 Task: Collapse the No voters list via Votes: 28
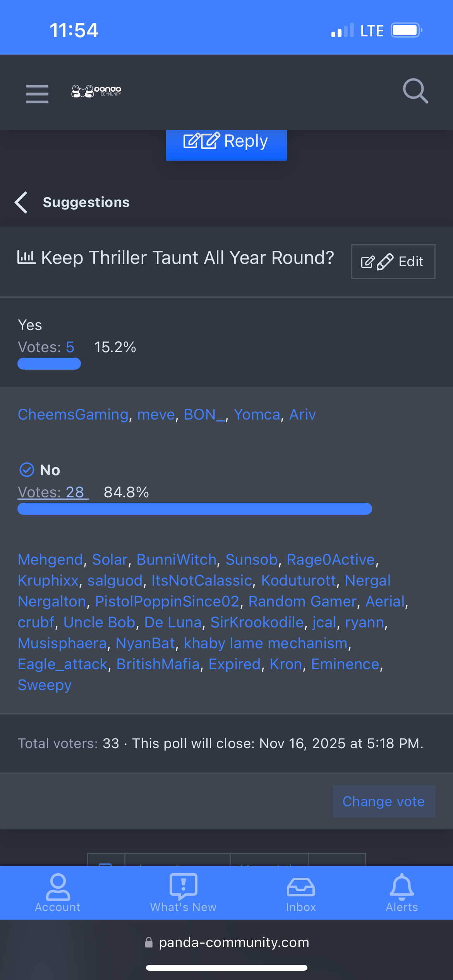point(53,492)
